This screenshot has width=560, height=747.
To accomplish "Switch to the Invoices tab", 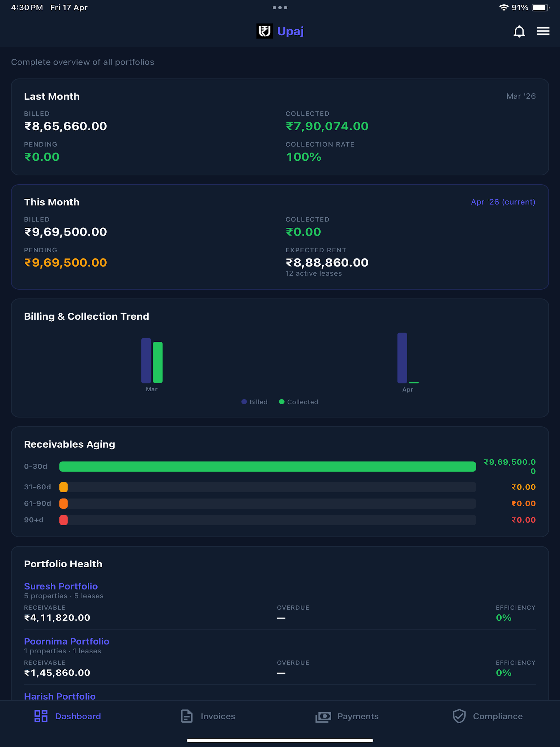I will coord(208,716).
